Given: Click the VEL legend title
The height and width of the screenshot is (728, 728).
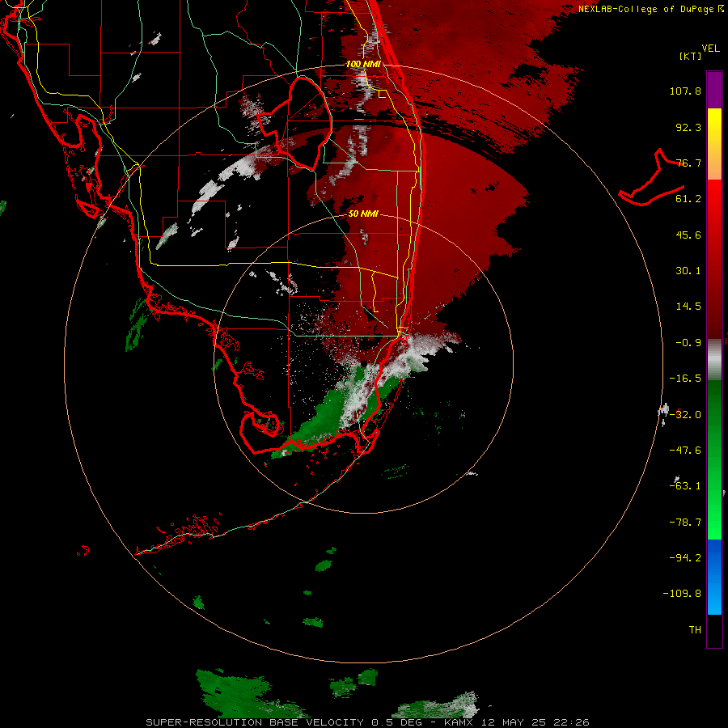Looking at the screenshot, I should [x=710, y=49].
